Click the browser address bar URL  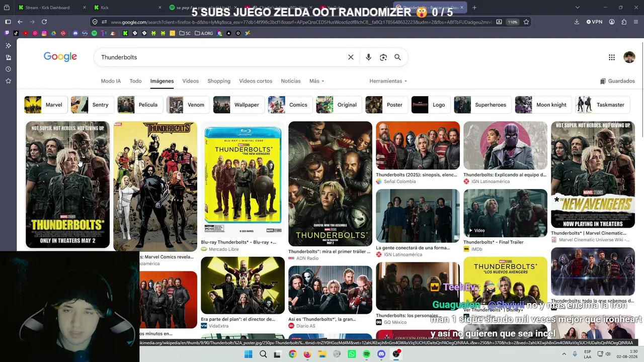301,22
